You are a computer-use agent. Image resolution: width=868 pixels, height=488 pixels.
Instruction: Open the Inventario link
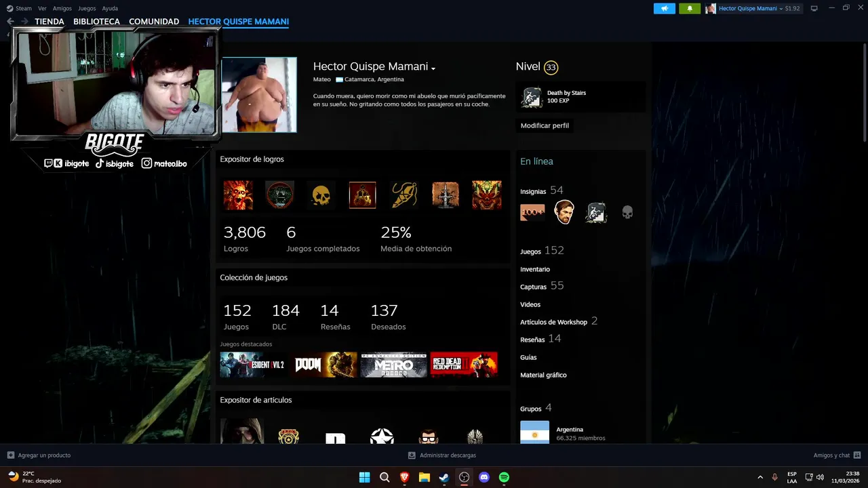coord(535,269)
